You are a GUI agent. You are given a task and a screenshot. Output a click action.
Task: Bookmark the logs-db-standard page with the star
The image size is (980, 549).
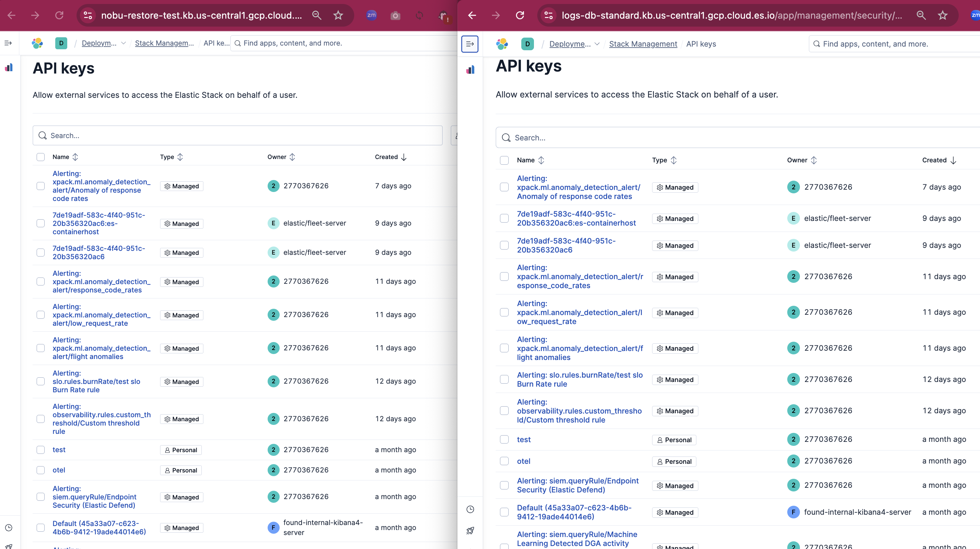click(942, 15)
